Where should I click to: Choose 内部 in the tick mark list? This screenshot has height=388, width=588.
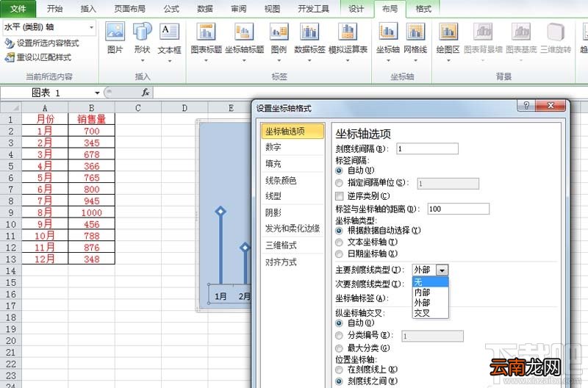(x=430, y=292)
